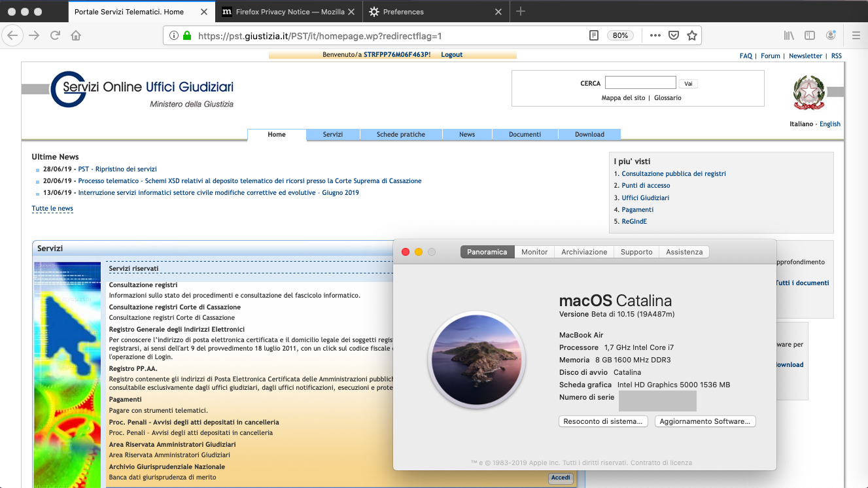Close the Firefox Privacy Notice tab
Screen dimensions: 868x488
tap(351, 12)
